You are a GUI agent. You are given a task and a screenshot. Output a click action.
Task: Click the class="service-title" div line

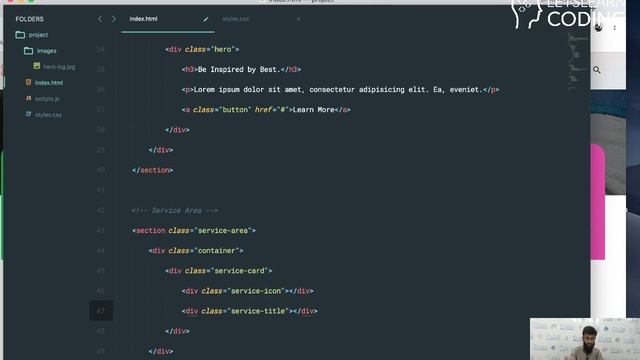250,311
